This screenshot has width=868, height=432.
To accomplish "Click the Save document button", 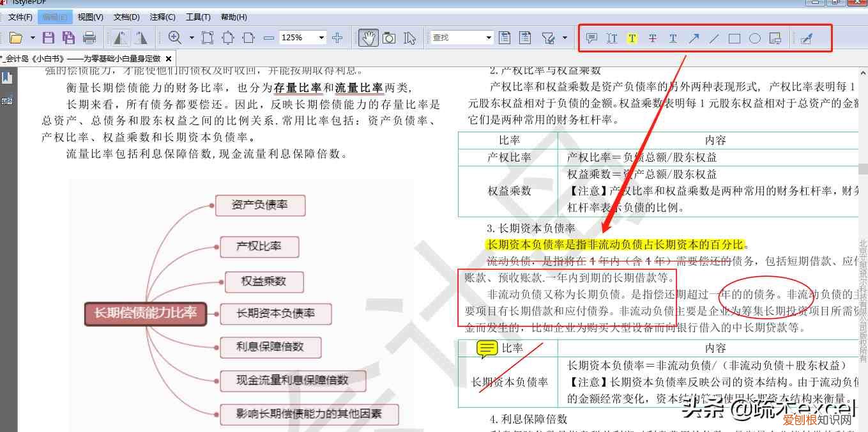I will point(48,38).
